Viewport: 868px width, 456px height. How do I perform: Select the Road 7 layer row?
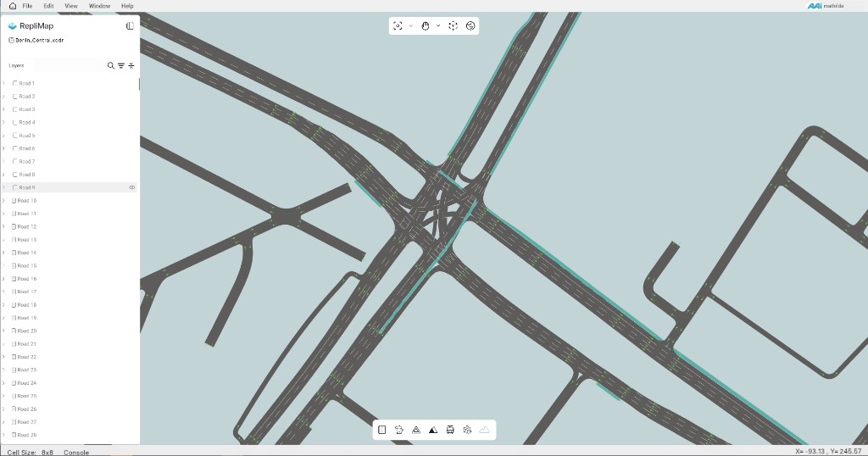[x=70, y=162]
